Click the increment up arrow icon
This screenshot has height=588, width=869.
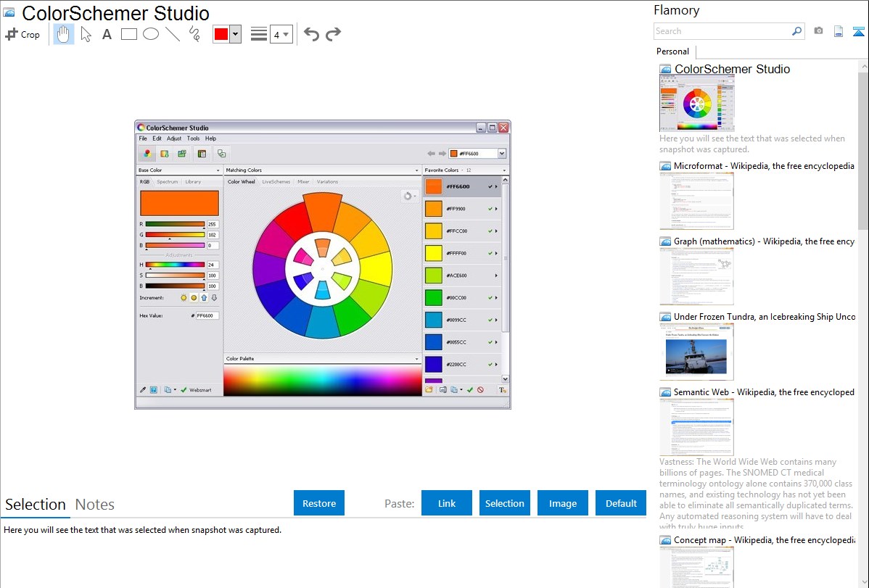(x=204, y=298)
